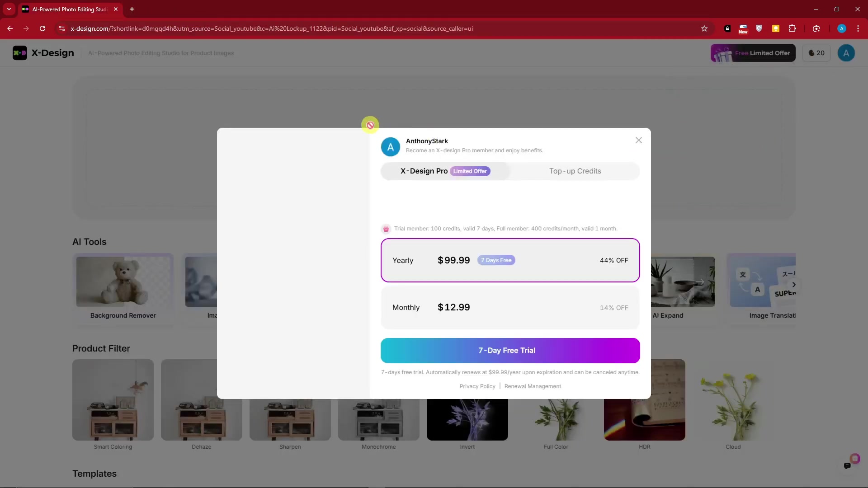868x488 pixels.
Task: Select the Monthly $12.99 plan
Action: pos(510,307)
